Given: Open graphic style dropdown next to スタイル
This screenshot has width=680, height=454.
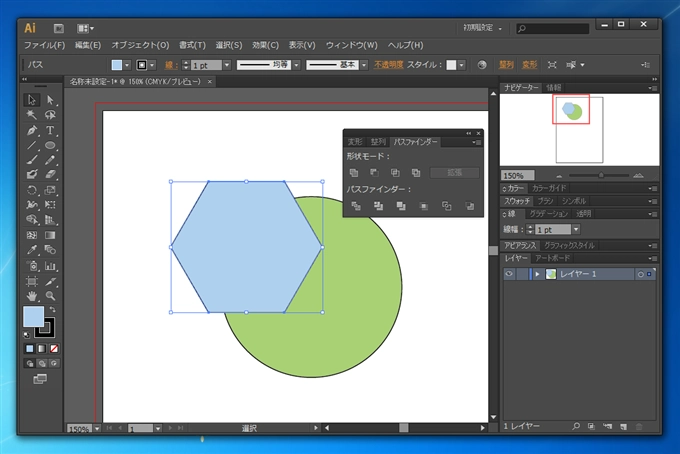Looking at the screenshot, I should point(462,65).
